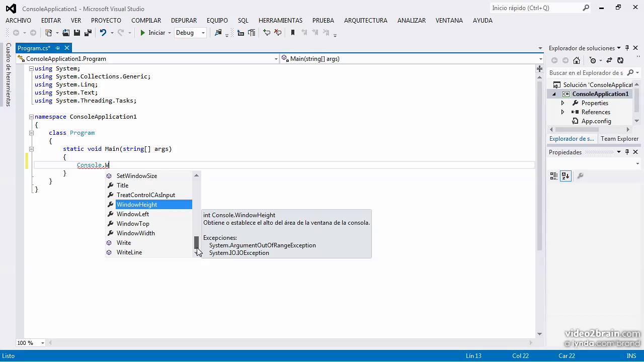Open the ARCHIVO menu
The width and height of the screenshot is (644, 362).
pos(18,21)
